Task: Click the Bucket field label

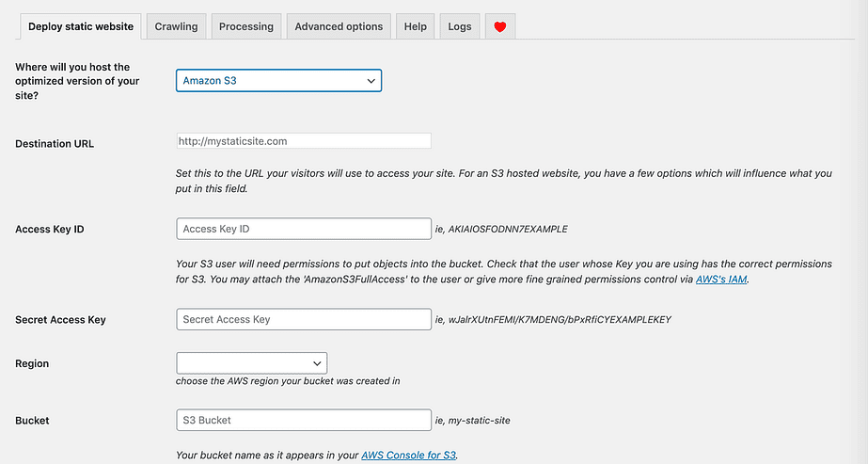Action: [32, 420]
